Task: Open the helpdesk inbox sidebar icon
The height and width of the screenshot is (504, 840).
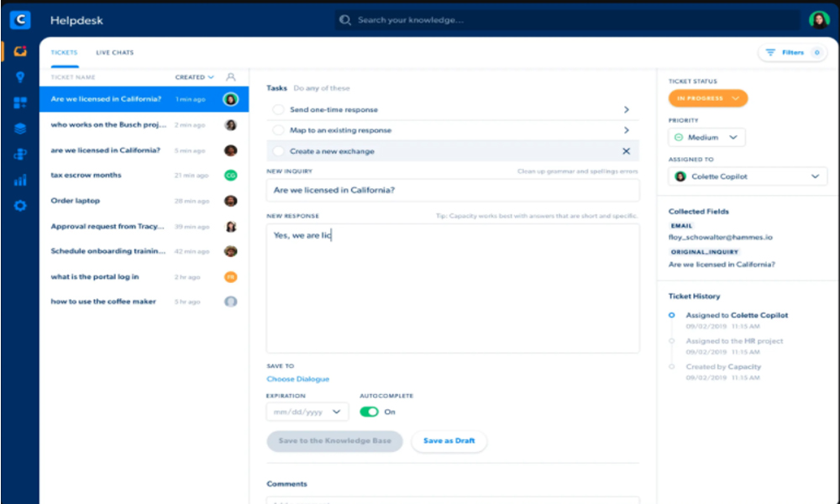Action: 20,51
